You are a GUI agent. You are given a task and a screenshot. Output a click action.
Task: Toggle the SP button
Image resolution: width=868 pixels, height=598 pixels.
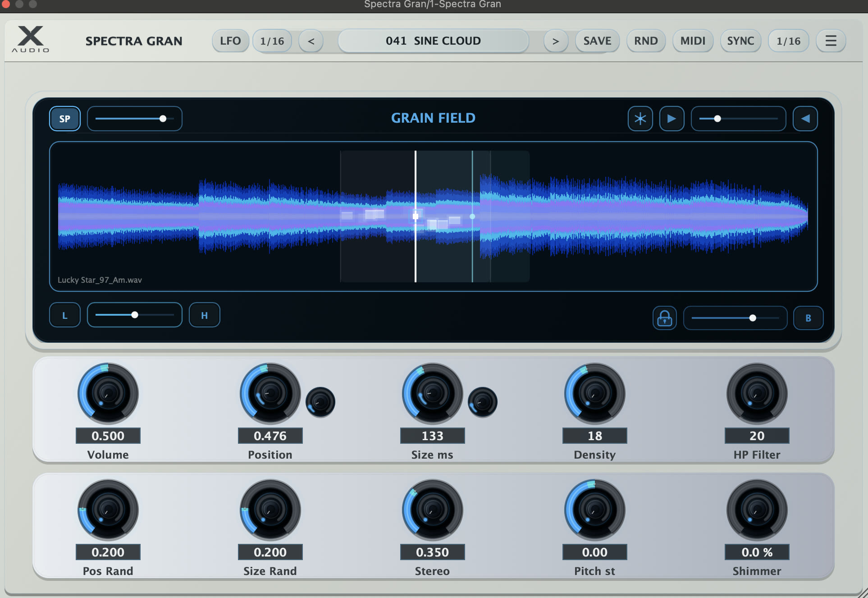[65, 119]
